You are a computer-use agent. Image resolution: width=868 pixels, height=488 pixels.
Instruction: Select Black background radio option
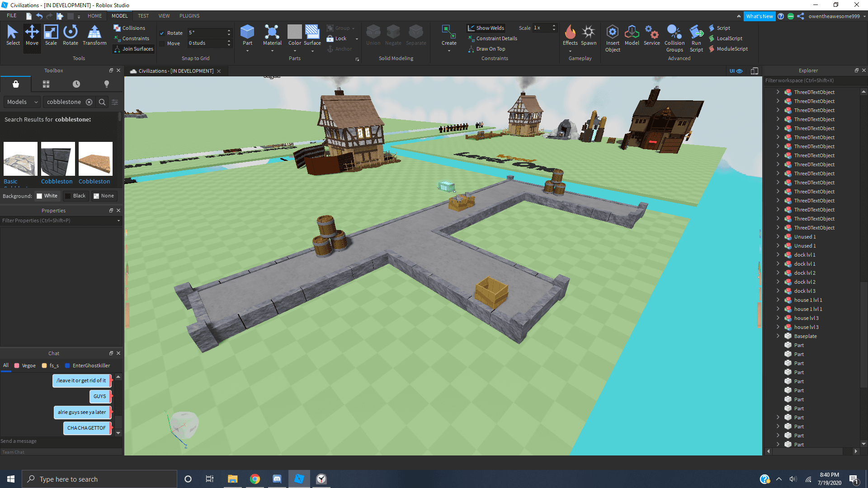(x=75, y=196)
